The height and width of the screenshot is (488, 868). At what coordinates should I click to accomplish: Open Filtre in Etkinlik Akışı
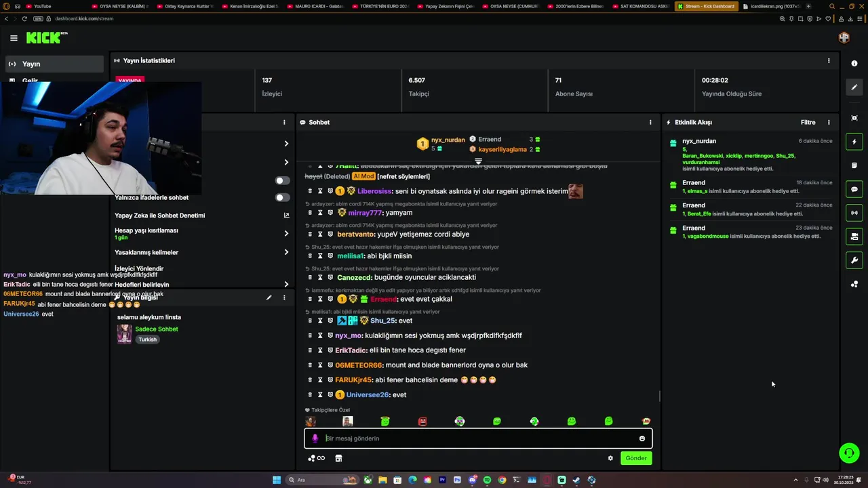click(x=808, y=123)
